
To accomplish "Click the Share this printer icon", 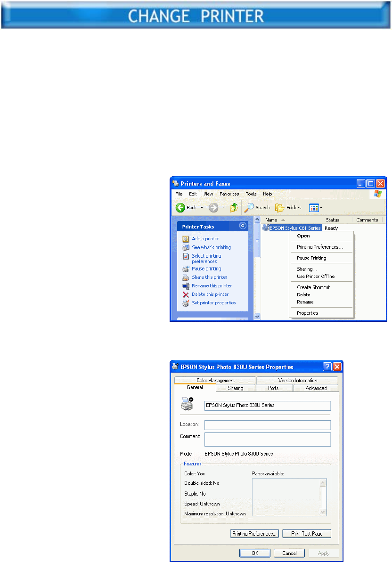I will click(x=186, y=277).
